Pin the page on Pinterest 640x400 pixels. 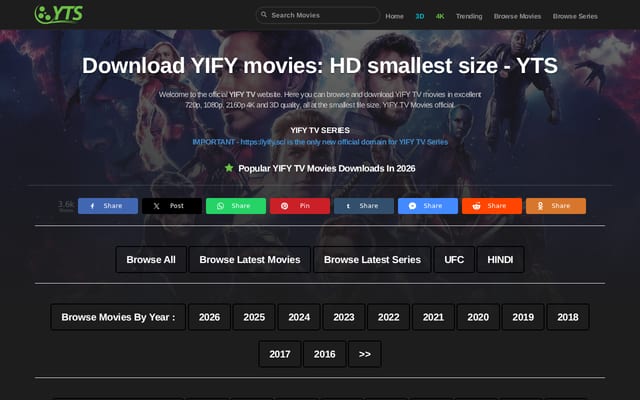(300, 206)
